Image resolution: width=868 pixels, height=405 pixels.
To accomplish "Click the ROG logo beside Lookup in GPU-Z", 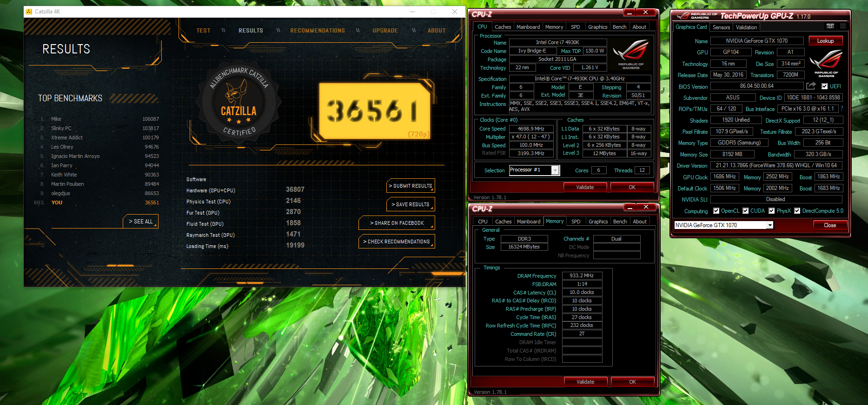I will tap(826, 64).
